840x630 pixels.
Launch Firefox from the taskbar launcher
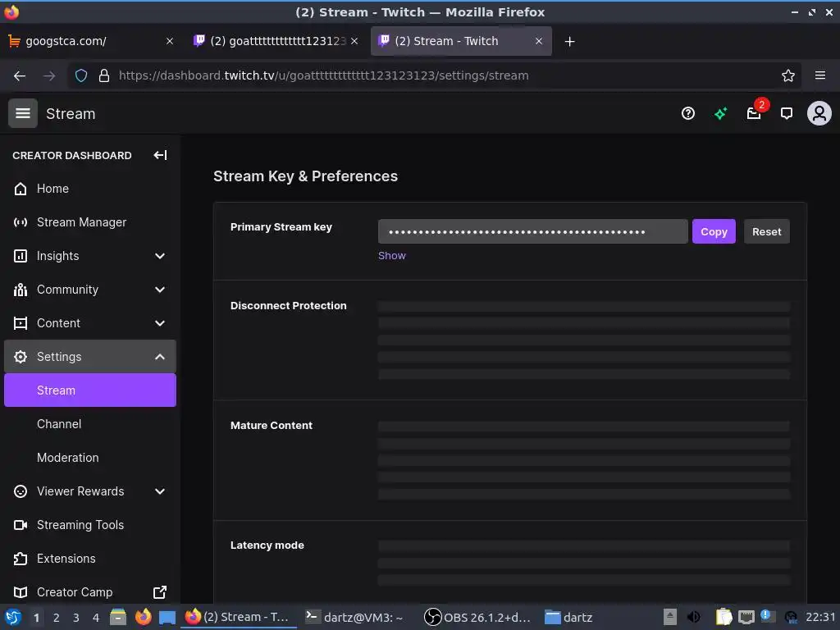143,617
